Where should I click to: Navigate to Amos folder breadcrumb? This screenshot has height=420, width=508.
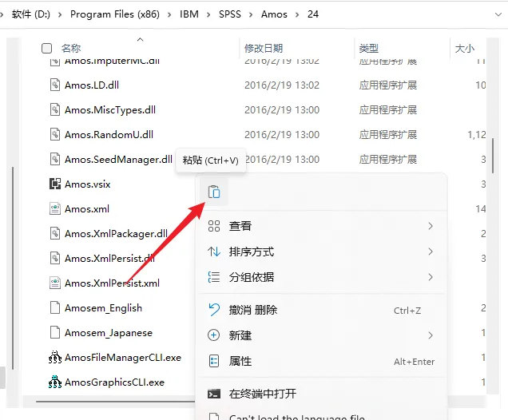(x=274, y=14)
